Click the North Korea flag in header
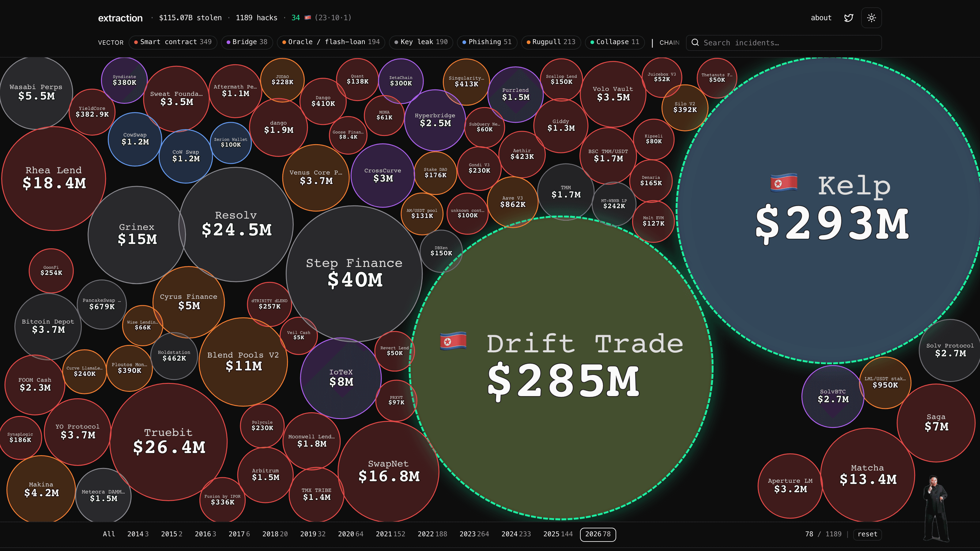The width and height of the screenshot is (980, 551). point(308,17)
